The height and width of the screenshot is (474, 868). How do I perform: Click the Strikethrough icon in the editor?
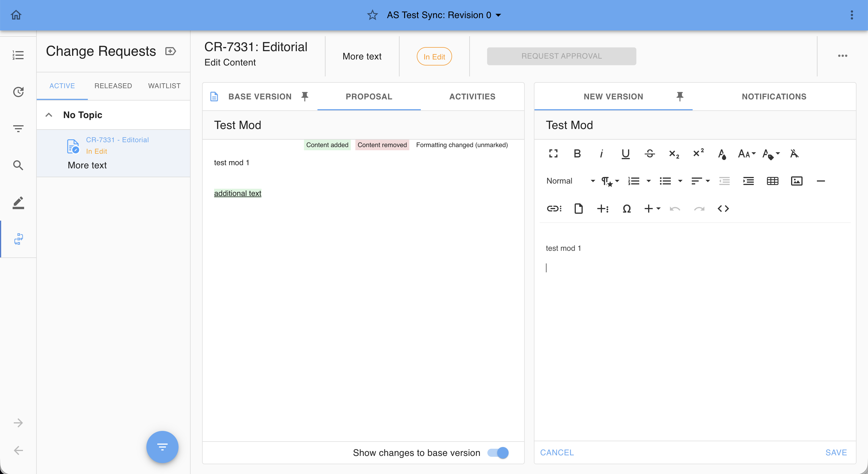click(x=650, y=154)
